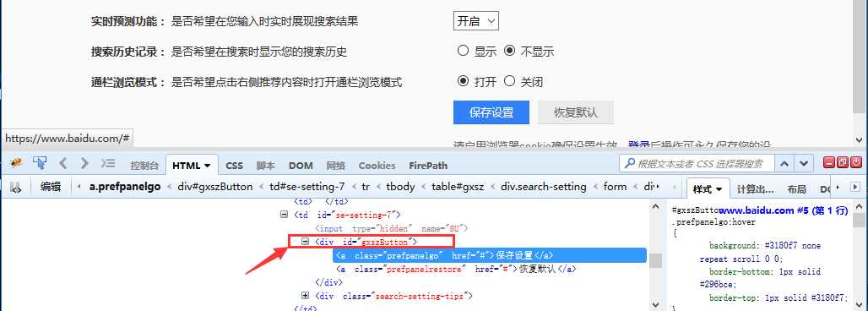Select tbody in the breadcrumb path
The height and width of the screenshot is (311, 868).
[x=400, y=187]
